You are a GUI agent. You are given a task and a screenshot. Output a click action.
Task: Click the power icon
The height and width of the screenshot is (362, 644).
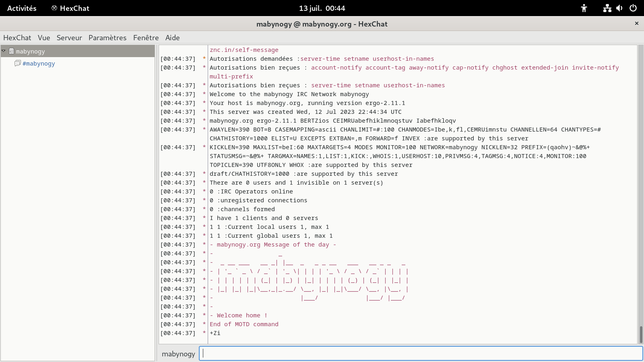[633, 8]
